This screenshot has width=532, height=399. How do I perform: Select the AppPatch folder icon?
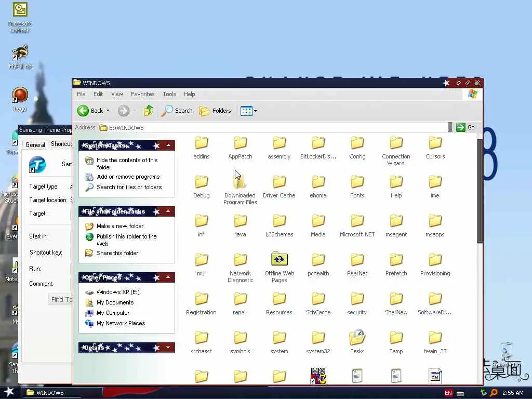click(240, 143)
